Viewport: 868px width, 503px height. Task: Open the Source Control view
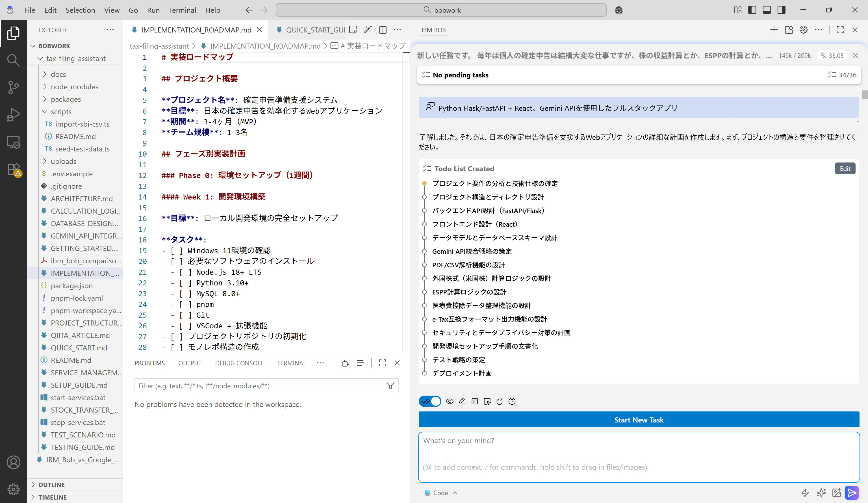[14, 88]
